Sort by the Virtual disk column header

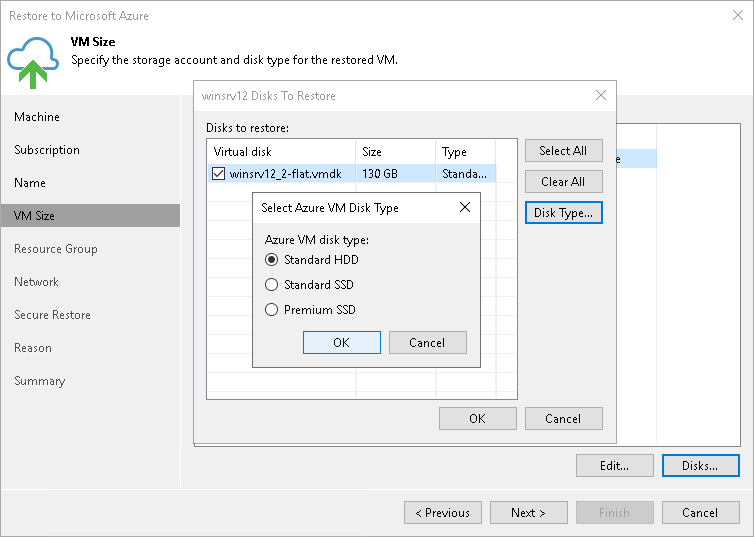tap(281, 152)
